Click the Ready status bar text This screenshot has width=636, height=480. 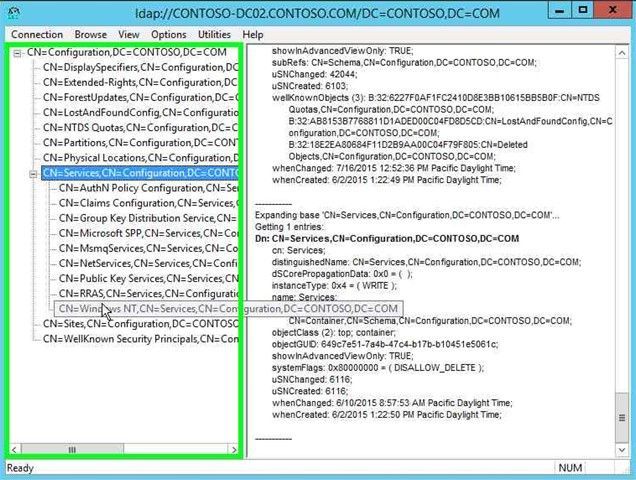click(x=20, y=468)
